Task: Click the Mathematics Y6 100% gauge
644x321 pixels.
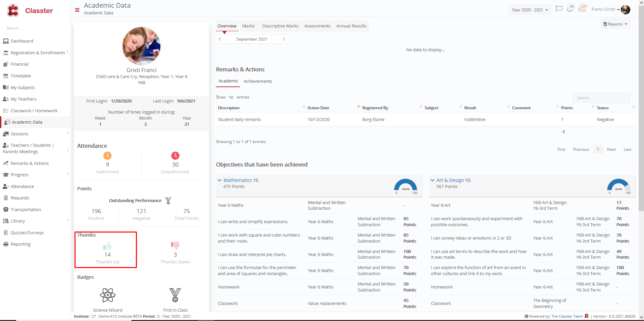Action: pyautogui.click(x=405, y=186)
